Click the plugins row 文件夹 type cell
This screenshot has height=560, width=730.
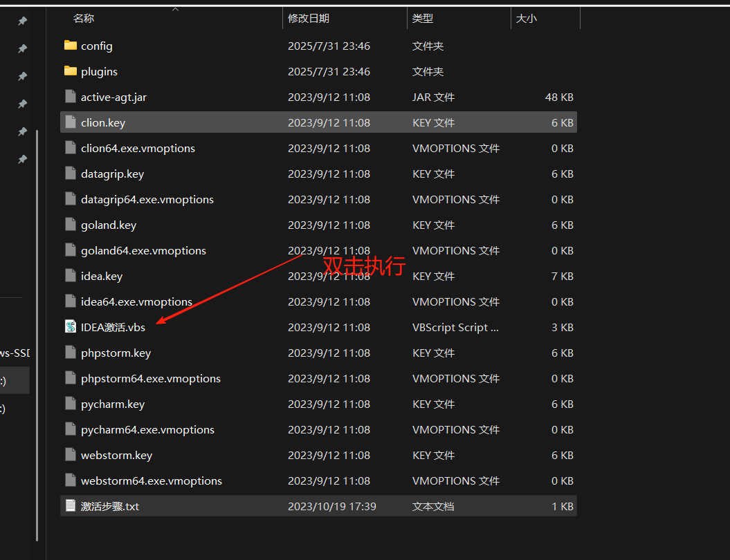point(428,72)
